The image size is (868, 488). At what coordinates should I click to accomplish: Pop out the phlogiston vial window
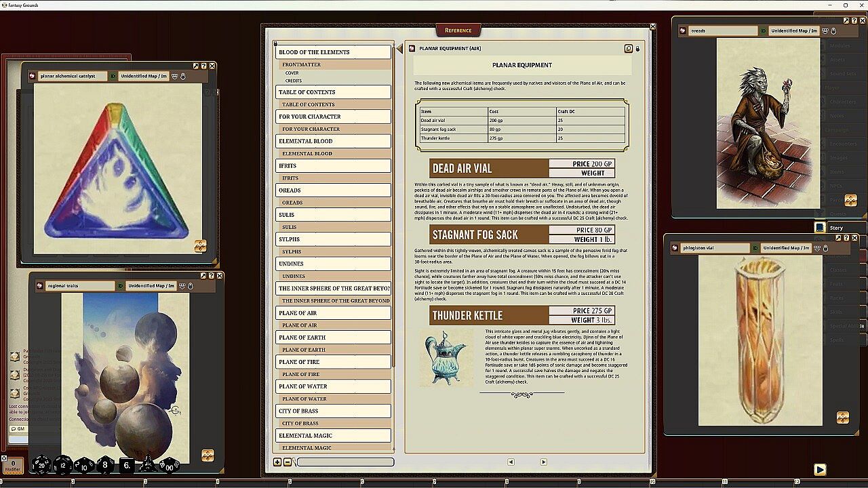[x=838, y=238]
